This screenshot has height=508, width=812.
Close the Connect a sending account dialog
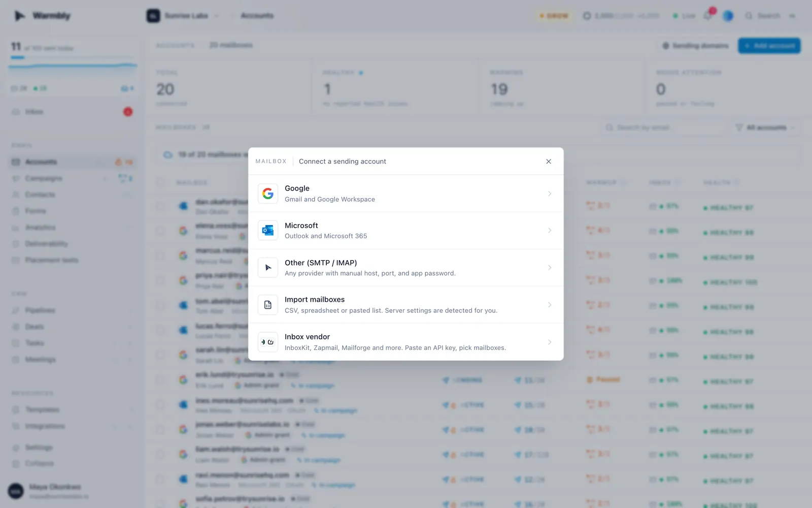tap(549, 162)
